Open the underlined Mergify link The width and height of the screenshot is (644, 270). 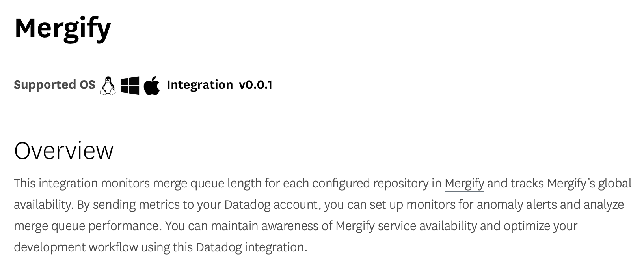464,184
